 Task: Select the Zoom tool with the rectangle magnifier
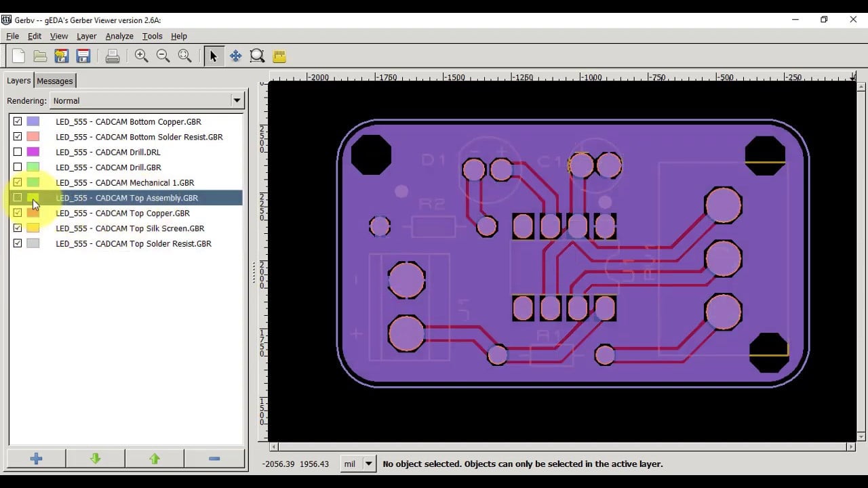coord(257,56)
